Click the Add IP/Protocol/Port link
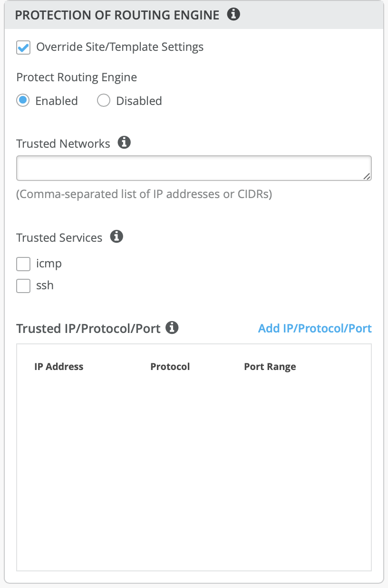Viewport: 388px width, 588px height. point(315,328)
